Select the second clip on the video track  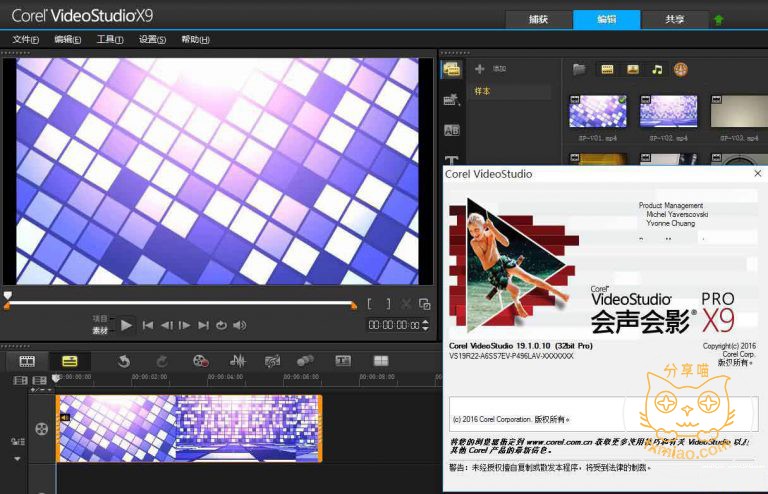coord(248,428)
